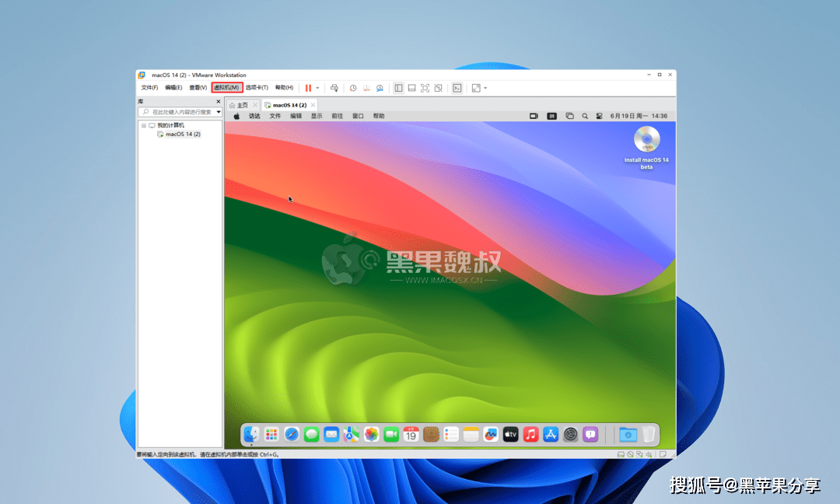Screen dimensions: 840x504
Task: Open the dropdown next to the pause button
Action: tap(317, 88)
